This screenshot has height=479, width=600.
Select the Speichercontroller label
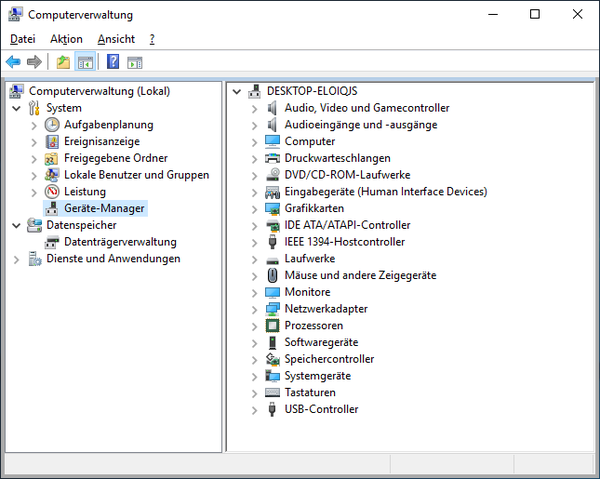pyautogui.click(x=329, y=359)
